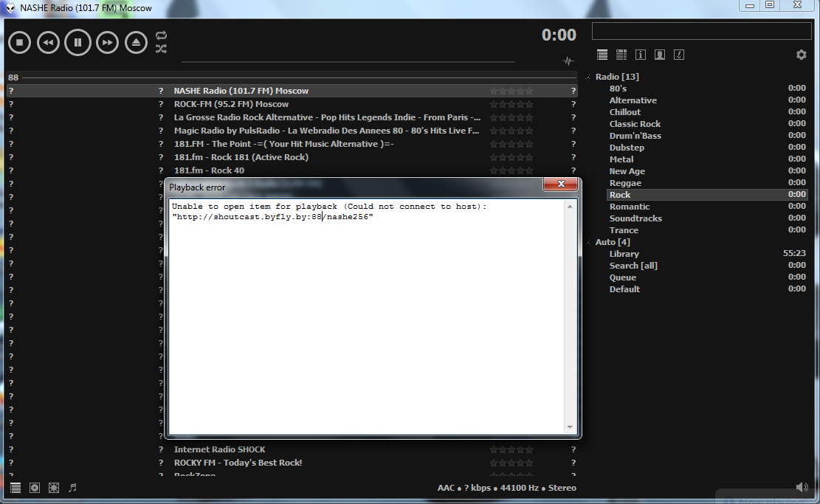Select the Dubstep playlist
This screenshot has height=504, width=820.
coord(707,148)
